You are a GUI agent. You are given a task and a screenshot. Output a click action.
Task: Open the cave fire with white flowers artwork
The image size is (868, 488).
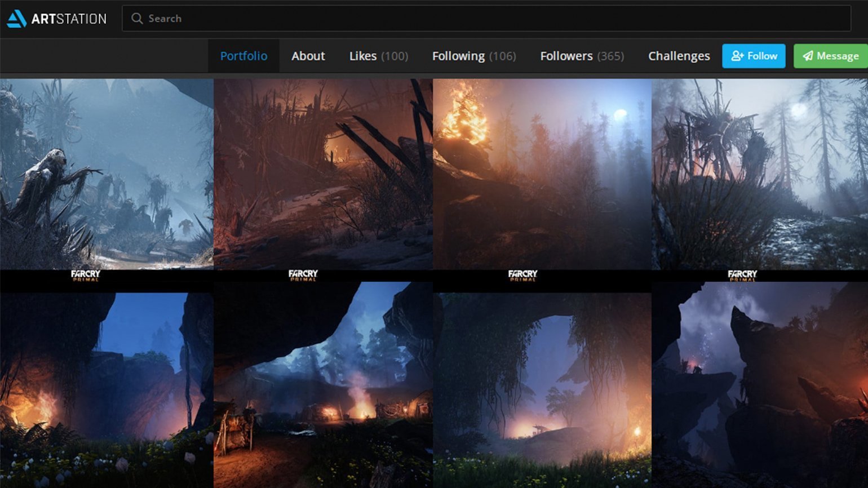pos(107,389)
